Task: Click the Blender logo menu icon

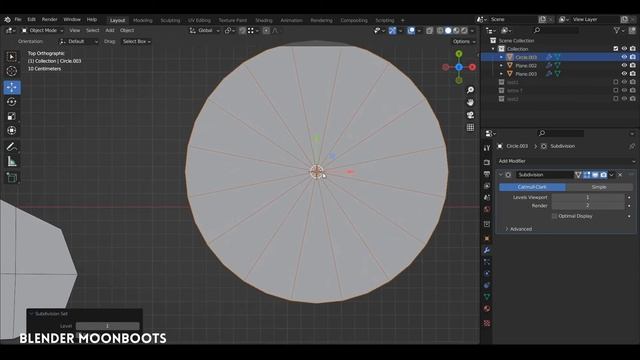Action: [x=7, y=20]
